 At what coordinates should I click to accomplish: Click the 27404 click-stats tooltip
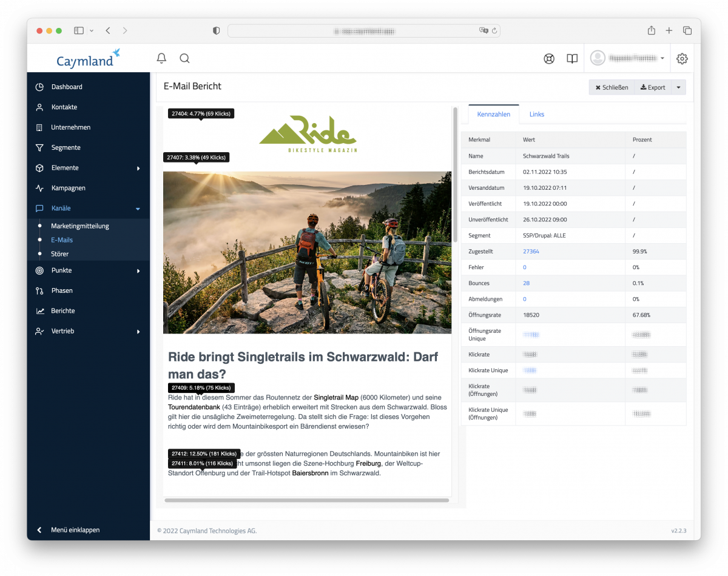coord(201,113)
